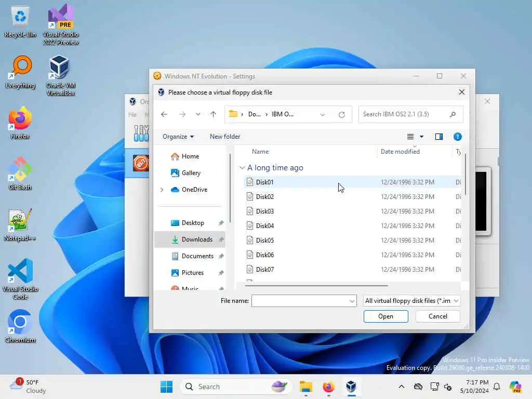Viewport: 532px width, 399px height.
Task: Launch Visual Studio Code desktop shortcut
Action: coord(20,279)
